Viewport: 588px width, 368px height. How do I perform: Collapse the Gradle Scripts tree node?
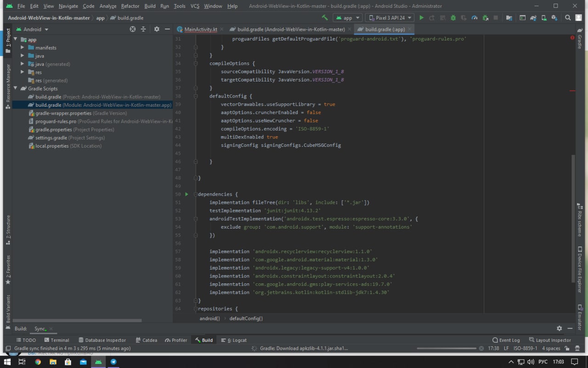16,88
